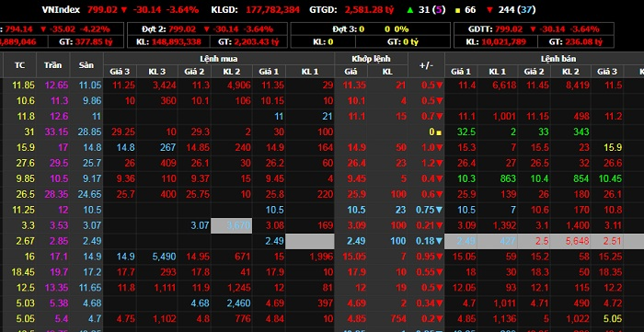
Task: Select buy volume cell 1,996
Action: point(321,257)
